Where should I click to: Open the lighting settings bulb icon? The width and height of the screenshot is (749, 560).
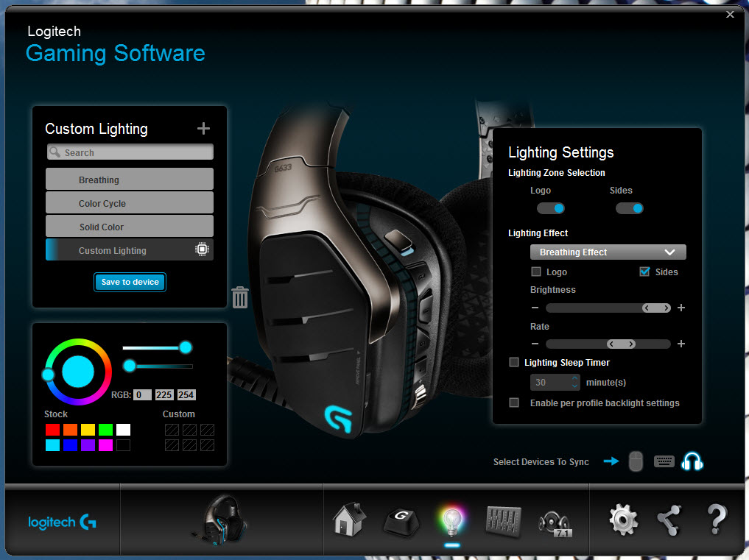click(451, 521)
